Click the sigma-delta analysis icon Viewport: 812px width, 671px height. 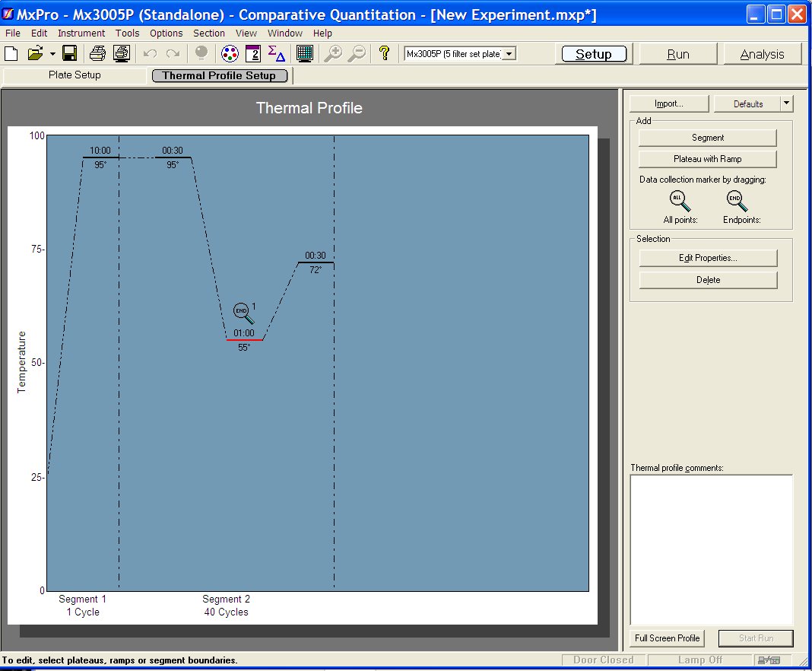[x=277, y=53]
